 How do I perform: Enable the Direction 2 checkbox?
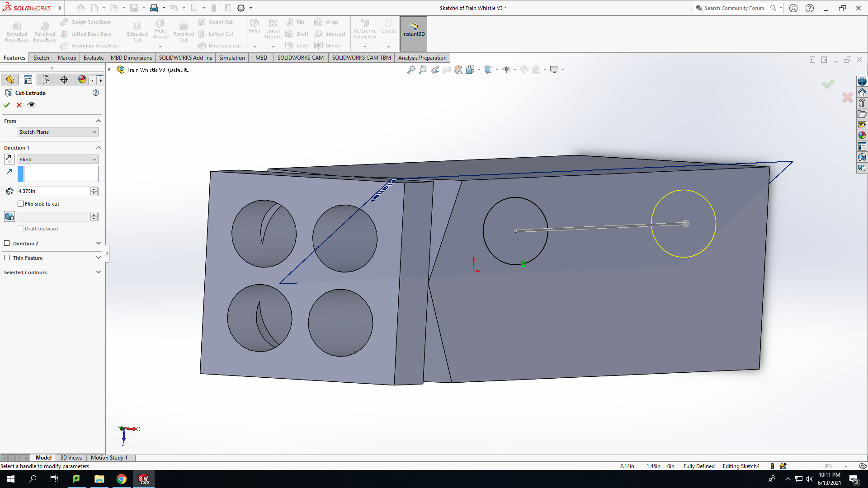click(7, 243)
